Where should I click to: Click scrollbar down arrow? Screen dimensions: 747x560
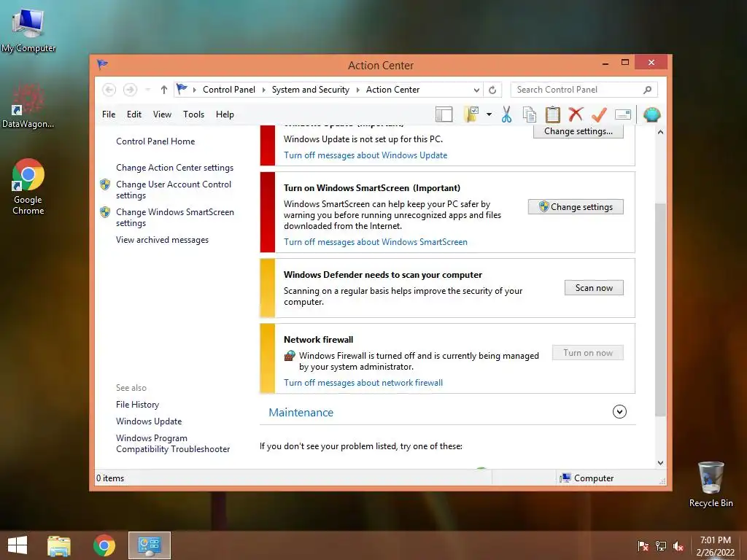coord(660,462)
